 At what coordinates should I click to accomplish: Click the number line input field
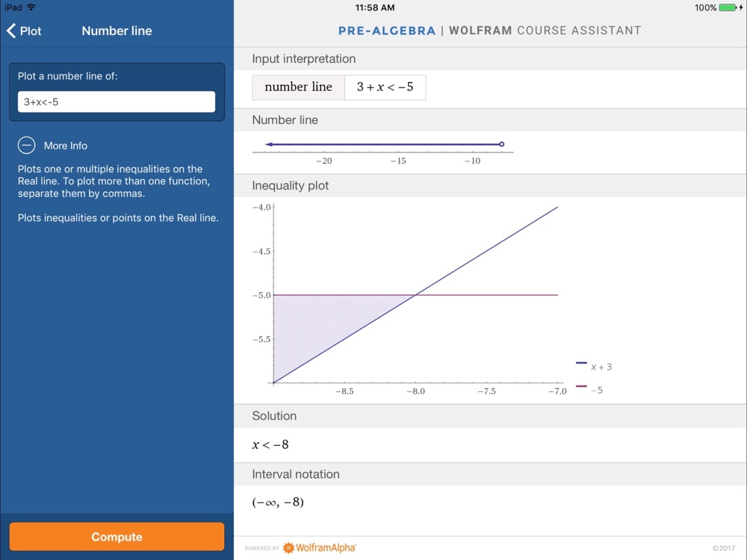117,102
